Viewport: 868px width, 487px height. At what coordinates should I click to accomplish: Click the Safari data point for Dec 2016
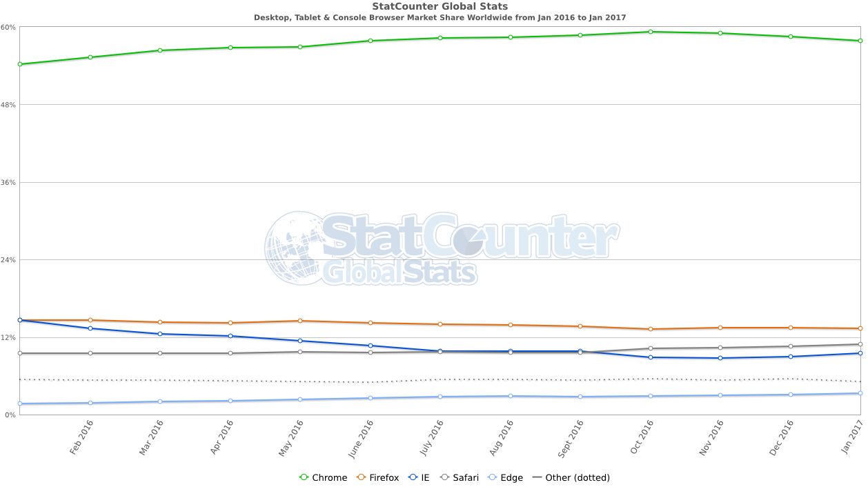(x=791, y=346)
